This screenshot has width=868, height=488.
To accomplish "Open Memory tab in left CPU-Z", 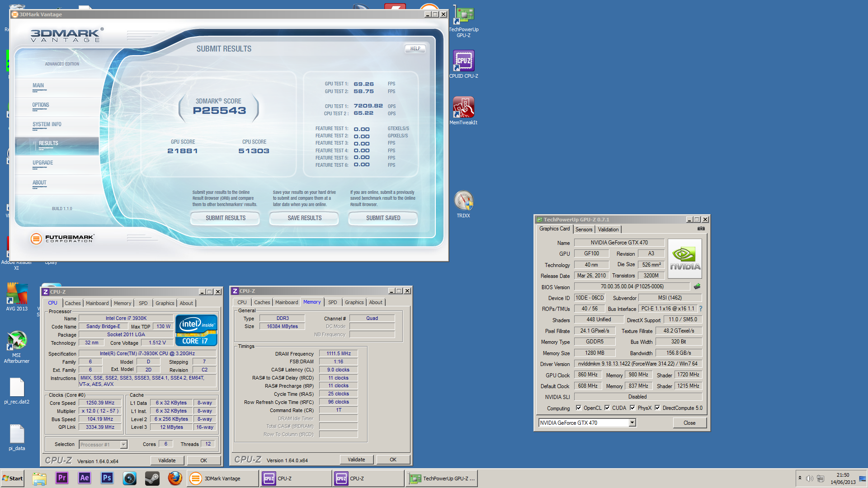I will pos(123,303).
